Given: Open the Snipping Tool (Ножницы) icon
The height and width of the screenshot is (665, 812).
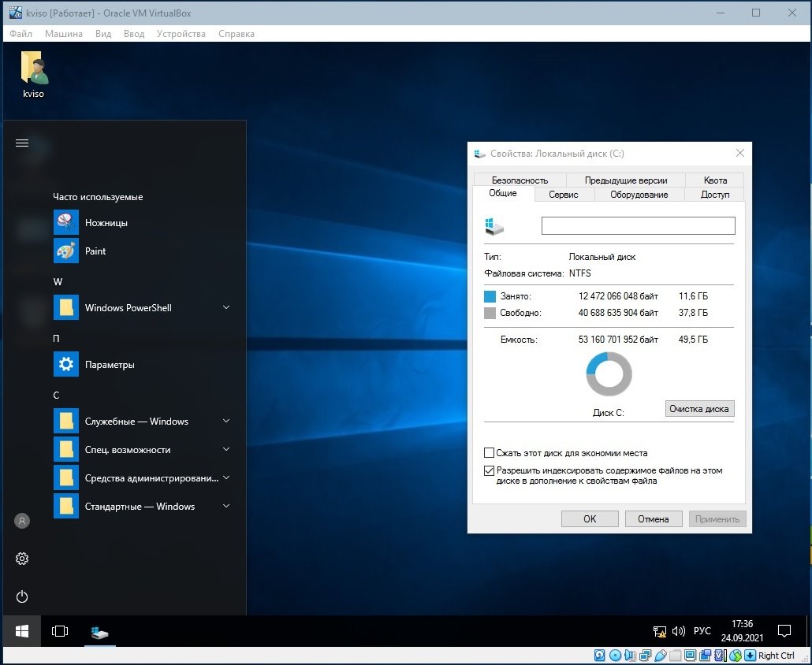Looking at the screenshot, I should 66,222.
